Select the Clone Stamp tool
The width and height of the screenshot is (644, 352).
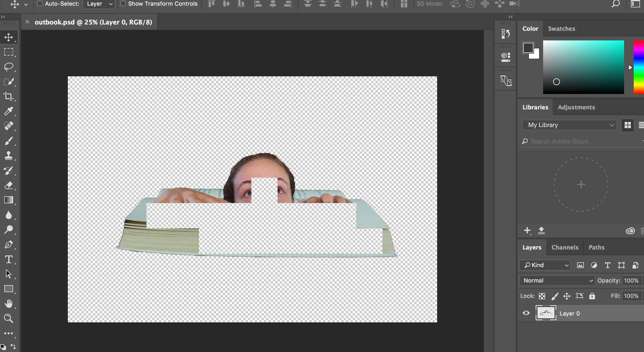click(9, 155)
